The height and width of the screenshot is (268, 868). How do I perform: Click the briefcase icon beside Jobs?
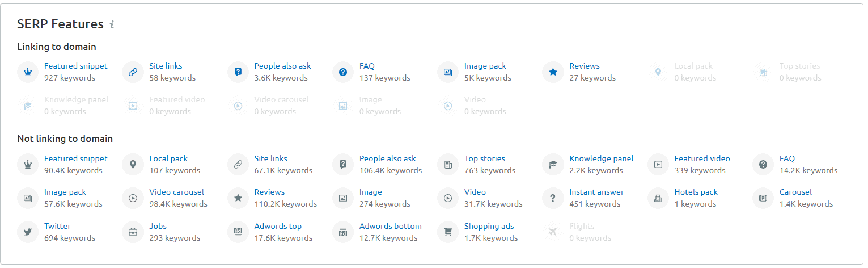tap(132, 232)
